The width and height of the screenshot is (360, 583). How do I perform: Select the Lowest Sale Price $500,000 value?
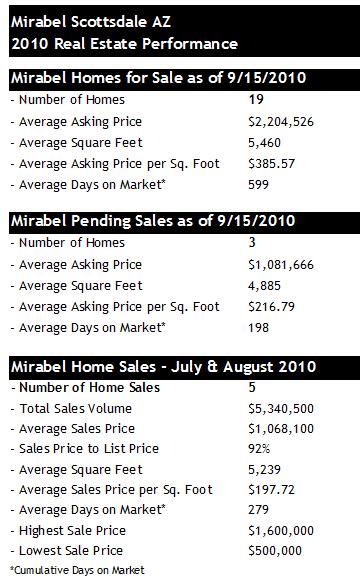coord(275,551)
